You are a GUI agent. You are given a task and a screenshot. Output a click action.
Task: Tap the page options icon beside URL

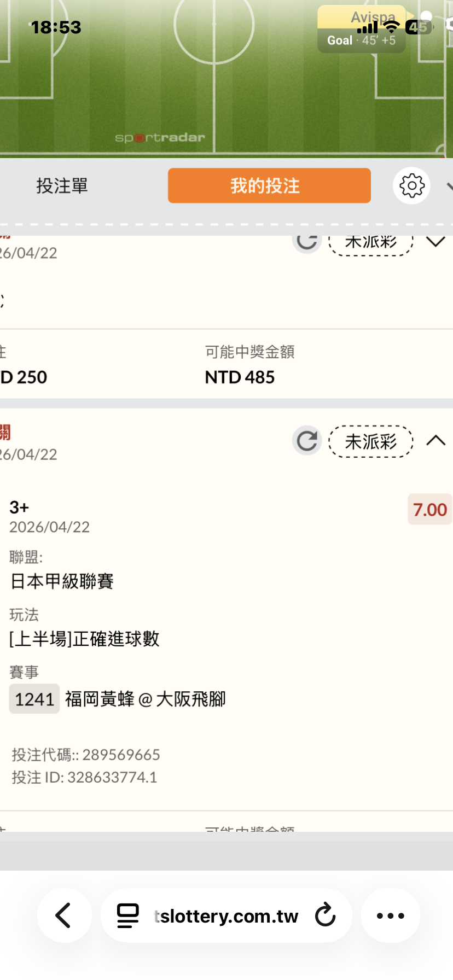(128, 915)
